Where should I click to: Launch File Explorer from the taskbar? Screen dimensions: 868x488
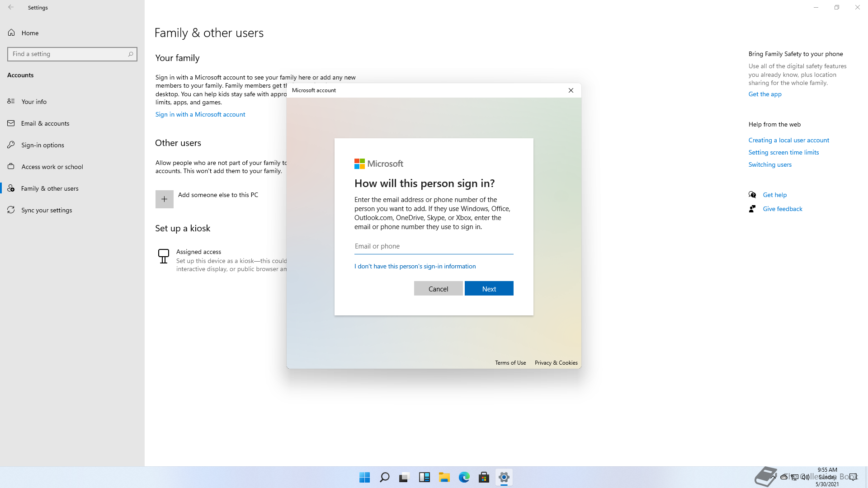pos(444,477)
